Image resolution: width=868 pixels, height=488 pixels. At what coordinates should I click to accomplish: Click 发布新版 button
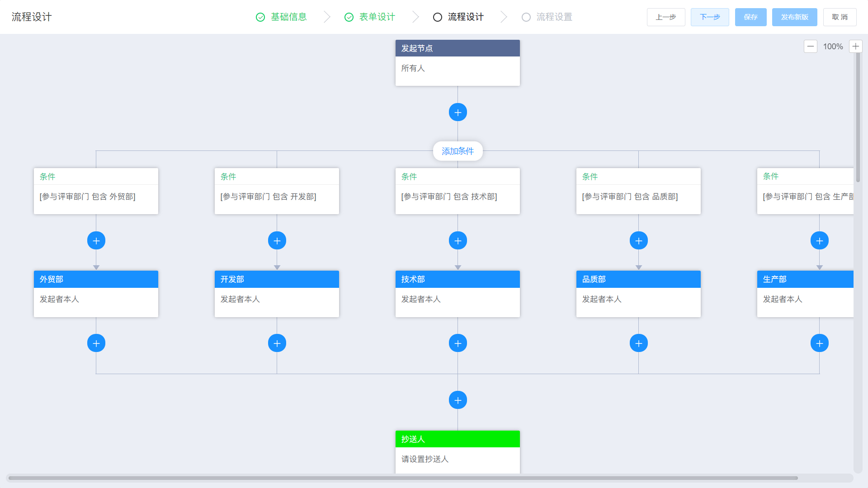[x=794, y=17]
